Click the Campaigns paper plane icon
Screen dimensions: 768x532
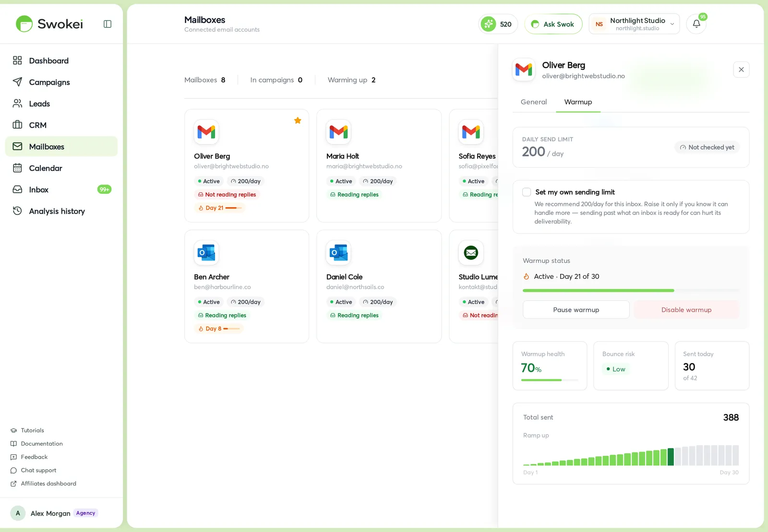[x=17, y=82]
